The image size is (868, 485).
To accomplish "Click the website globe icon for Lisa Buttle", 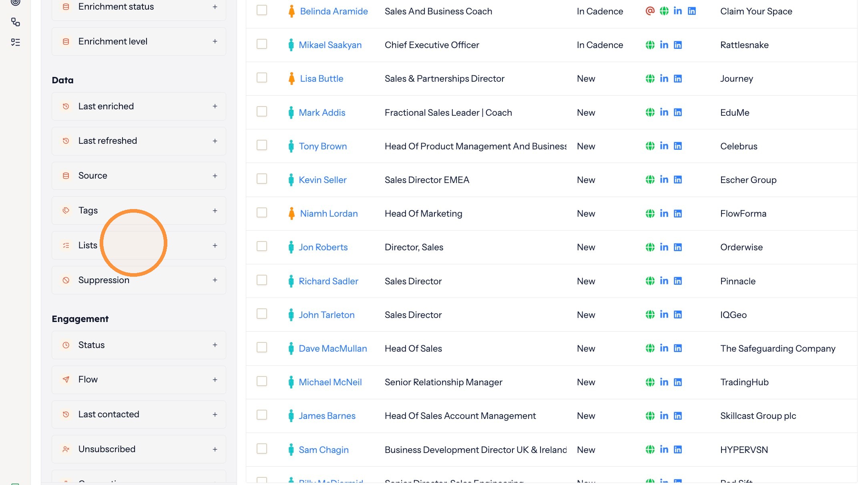I will pos(650,78).
